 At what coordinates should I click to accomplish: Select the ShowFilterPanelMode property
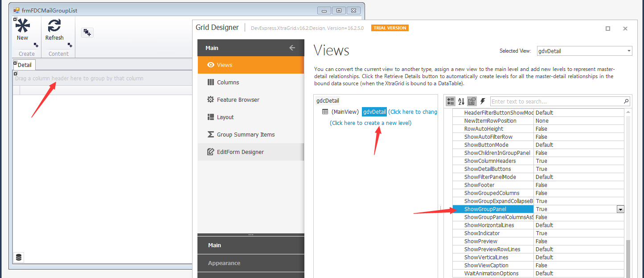point(538,177)
